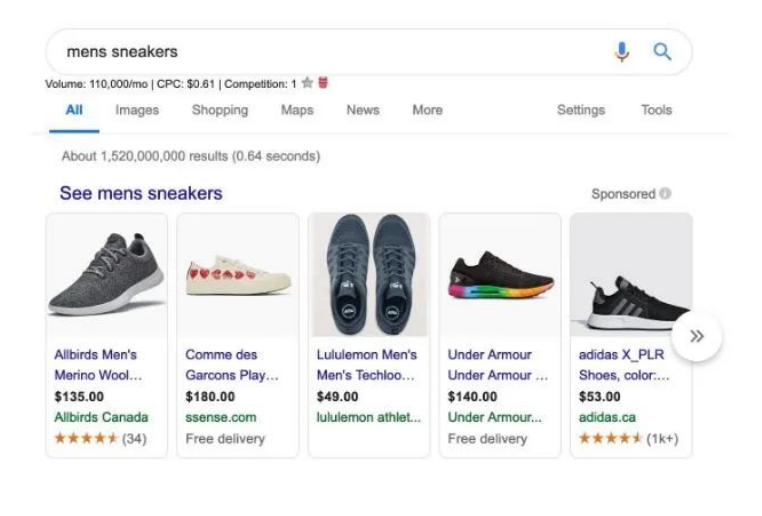The height and width of the screenshot is (516, 762).
Task: Switch to the Images tab
Action: [x=137, y=110]
